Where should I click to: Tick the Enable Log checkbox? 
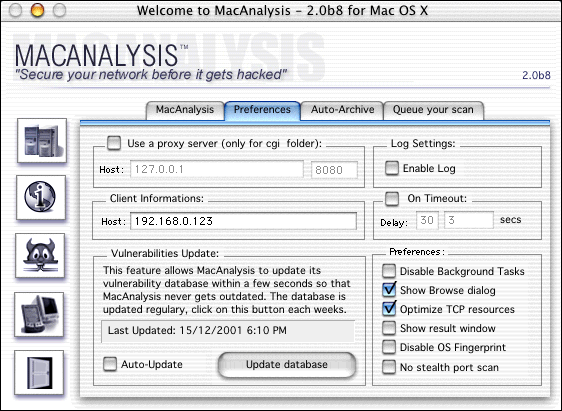(392, 168)
